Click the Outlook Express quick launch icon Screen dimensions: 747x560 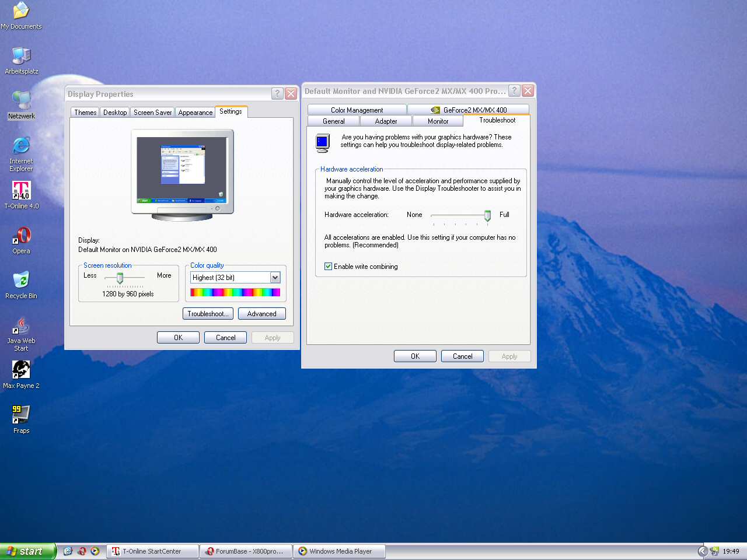click(x=68, y=551)
